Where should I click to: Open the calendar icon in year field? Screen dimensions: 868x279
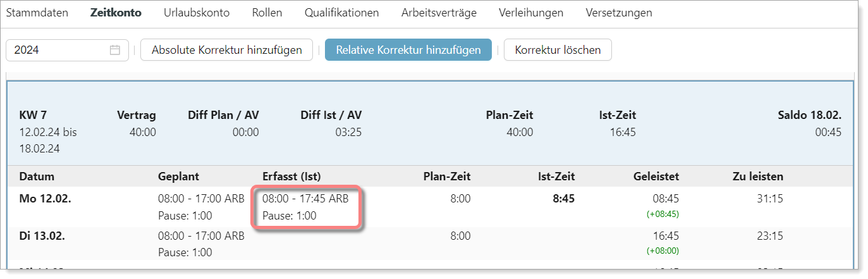point(115,50)
